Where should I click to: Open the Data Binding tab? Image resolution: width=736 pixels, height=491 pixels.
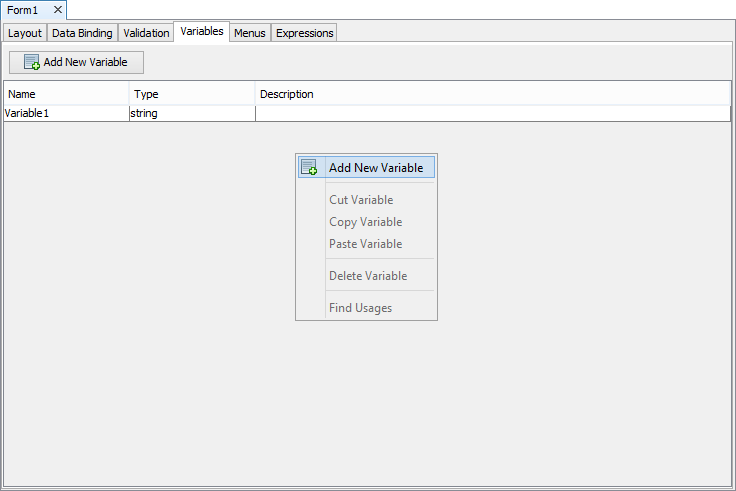click(82, 33)
